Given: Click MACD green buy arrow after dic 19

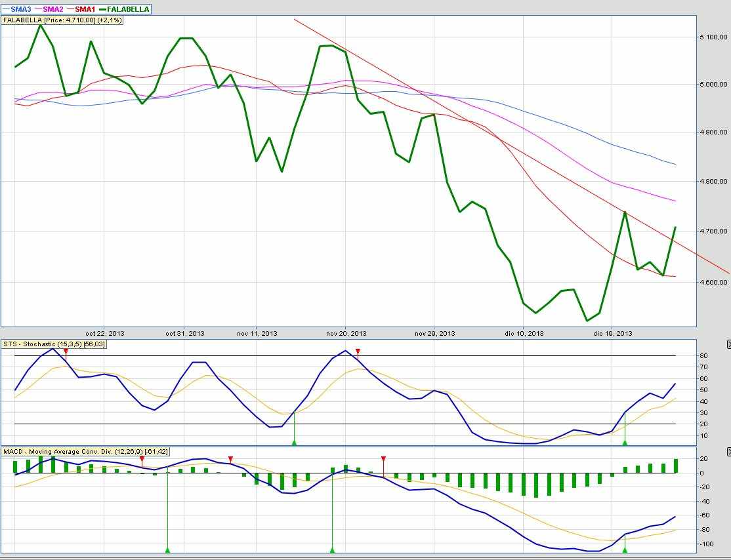Looking at the screenshot, I should tap(625, 550).
